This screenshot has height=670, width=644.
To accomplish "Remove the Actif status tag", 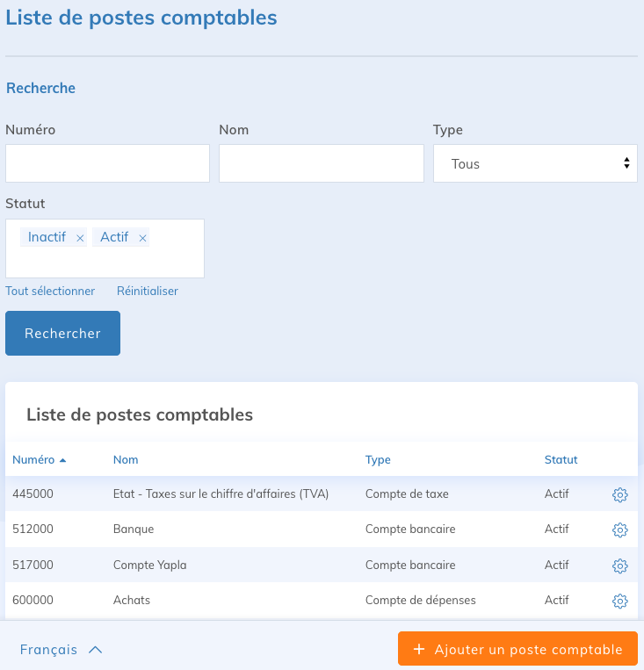I will click(x=142, y=238).
